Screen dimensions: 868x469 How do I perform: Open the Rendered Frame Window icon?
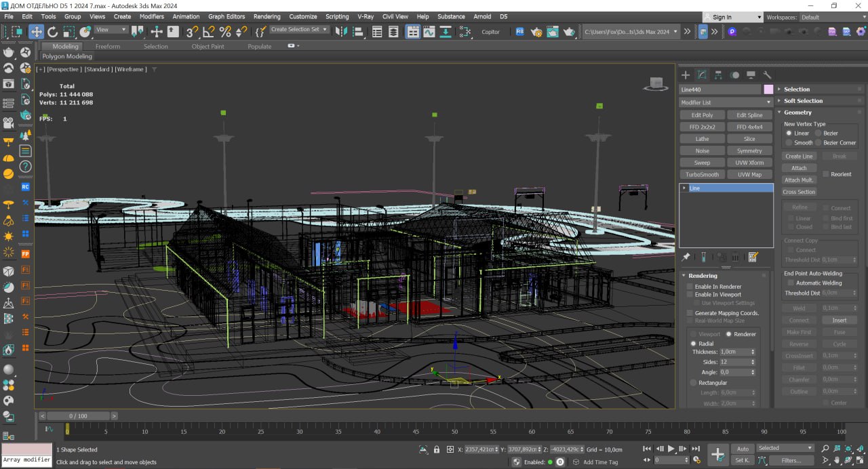(553, 31)
